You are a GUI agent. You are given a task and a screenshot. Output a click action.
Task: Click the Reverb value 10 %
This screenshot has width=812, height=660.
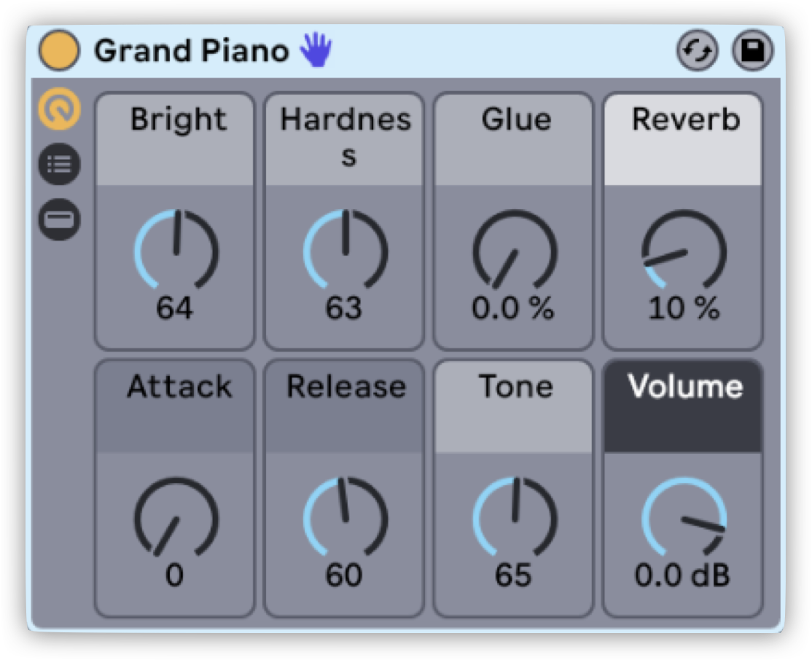tap(684, 307)
